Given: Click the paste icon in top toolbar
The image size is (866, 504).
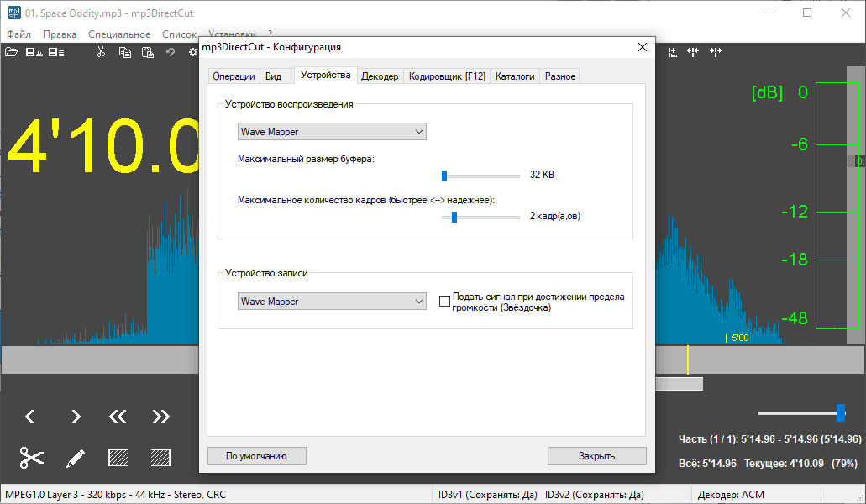Looking at the screenshot, I should (148, 52).
